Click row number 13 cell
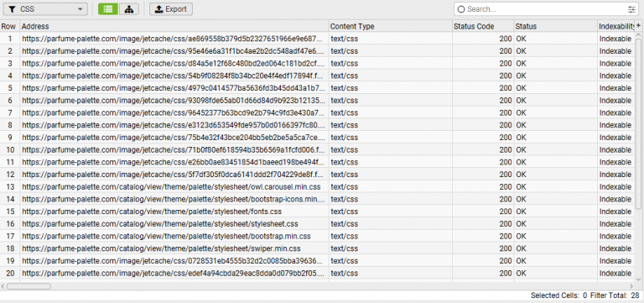The height and width of the screenshot is (303, 644). (10, 186)
